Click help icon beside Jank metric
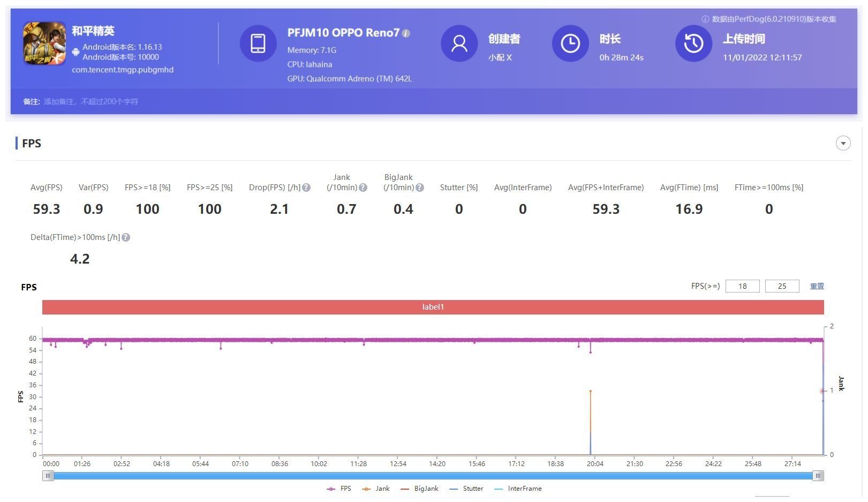 363,188
